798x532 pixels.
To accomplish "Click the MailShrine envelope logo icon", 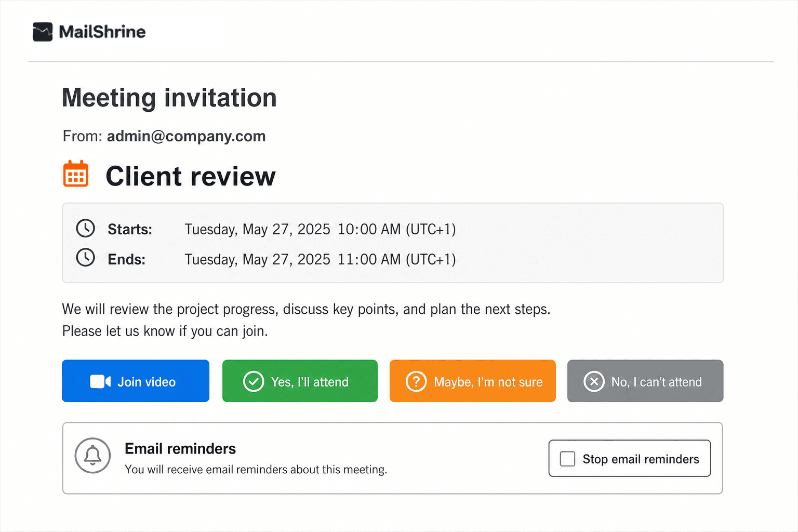I will click(43, 32).
